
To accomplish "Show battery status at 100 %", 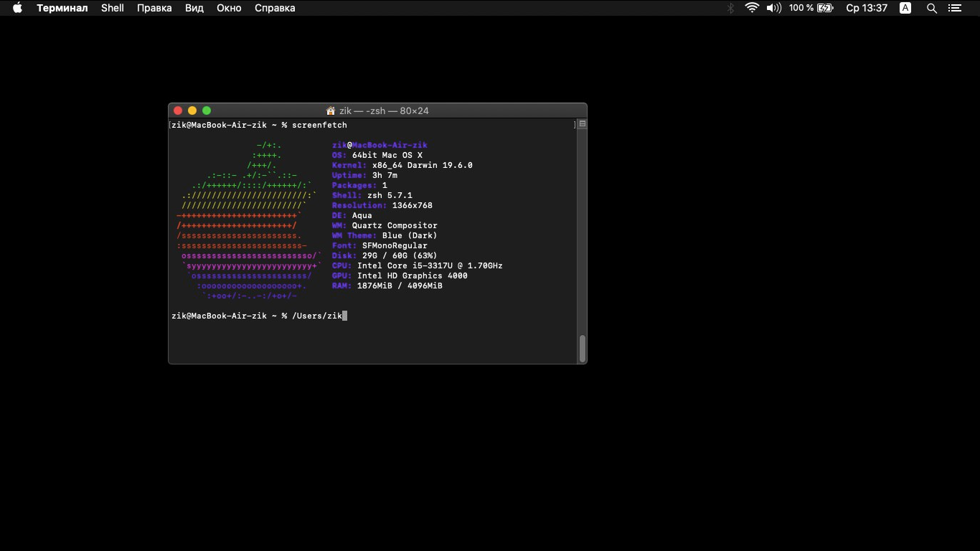I will click(x=811, y=8).
